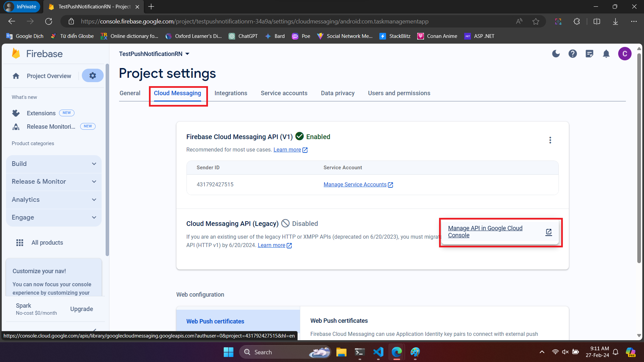644x362 pixels.
Task: Open the release notes page icon
Action: (x=589, y=54)
